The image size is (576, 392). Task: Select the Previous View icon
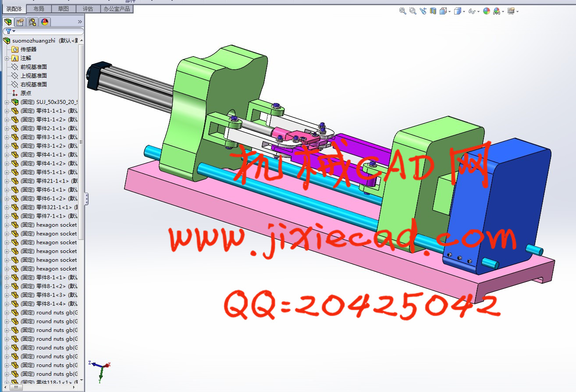423,11
